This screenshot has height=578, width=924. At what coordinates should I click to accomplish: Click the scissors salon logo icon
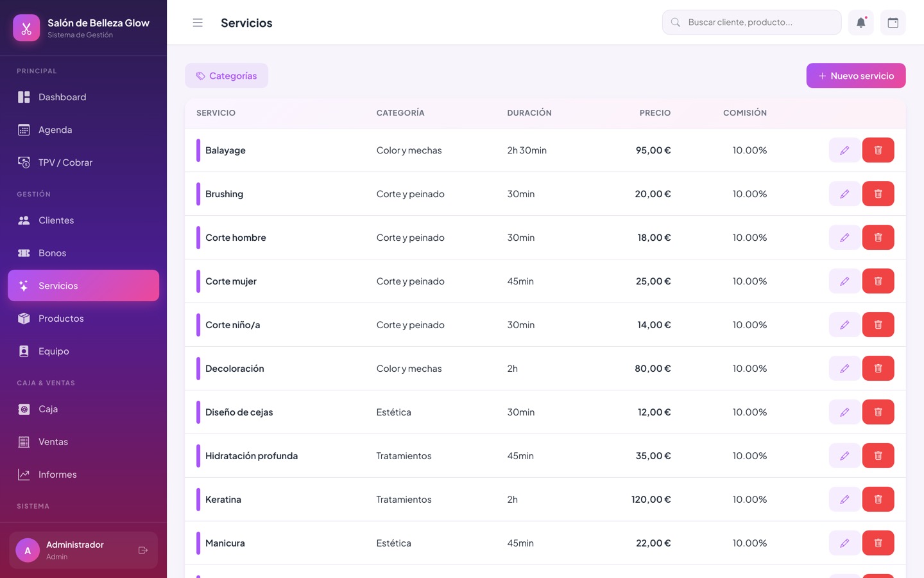pyautogui.click(x=26, y=28)
